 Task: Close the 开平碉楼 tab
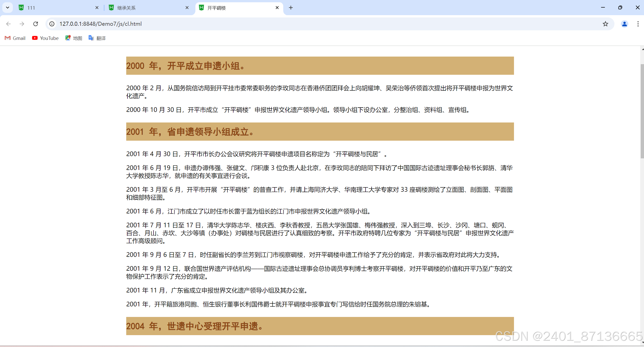tap(277, 8)
